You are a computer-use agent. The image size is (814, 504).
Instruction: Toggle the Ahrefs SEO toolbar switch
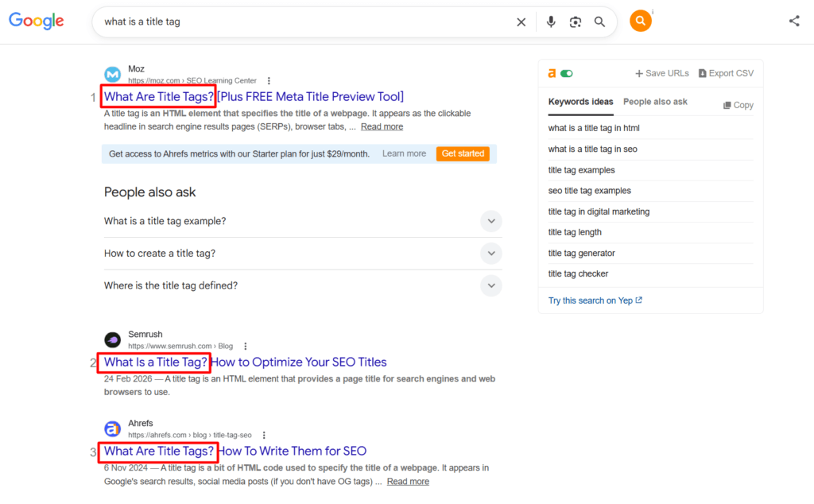click(x=566, y=74)
